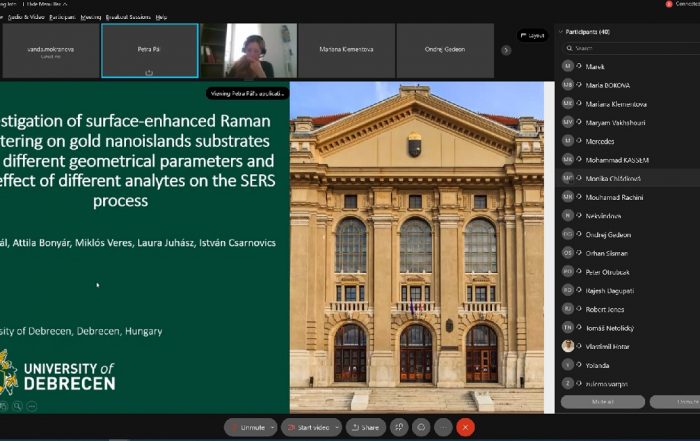Open the Help menu

tap(161, 17)
